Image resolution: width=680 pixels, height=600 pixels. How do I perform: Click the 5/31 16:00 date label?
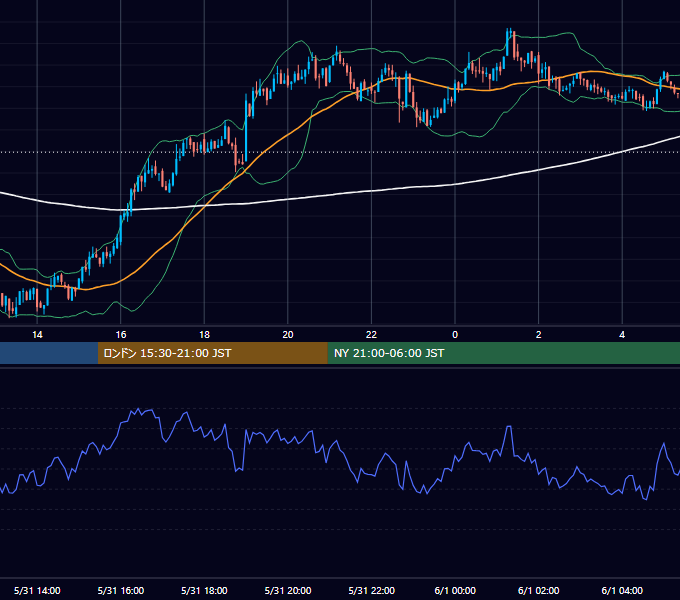121,590
